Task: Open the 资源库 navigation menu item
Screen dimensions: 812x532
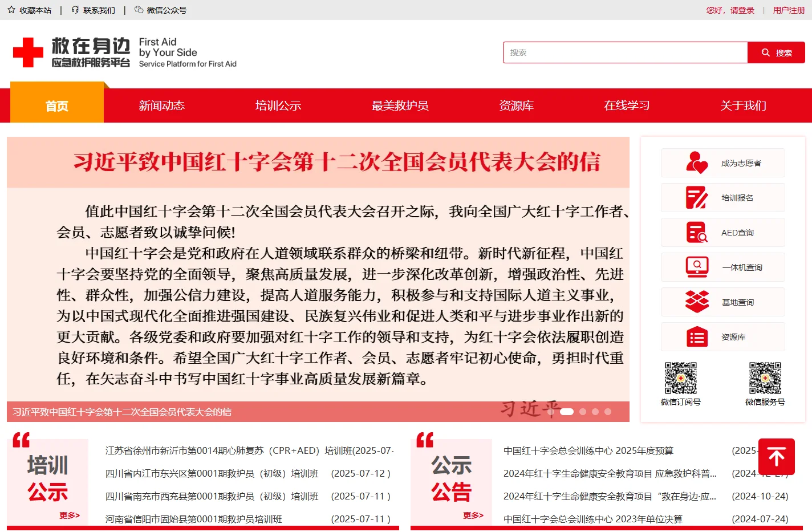Action: pyautogui.click(x=517, y=105)
